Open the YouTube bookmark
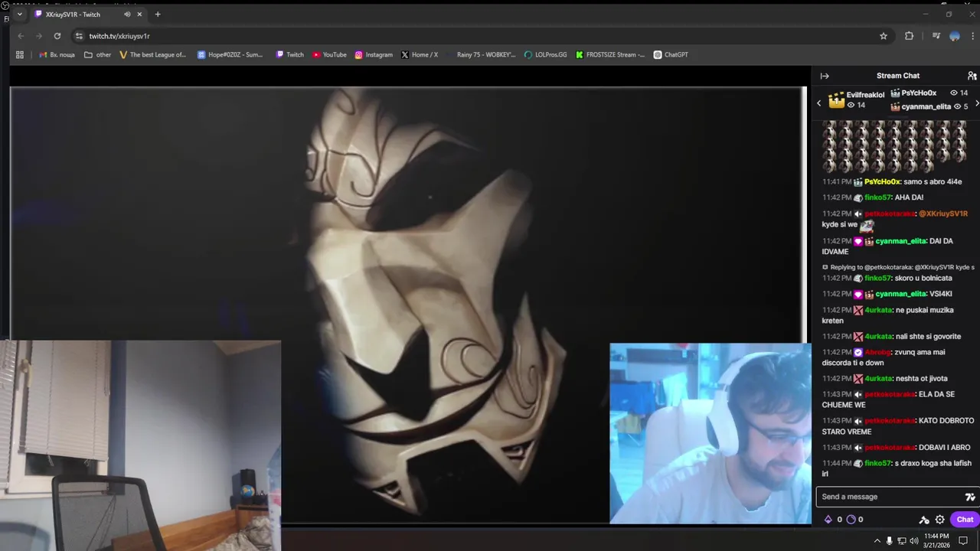The width and height of the screenshot is (980, 551). (329, 55)
